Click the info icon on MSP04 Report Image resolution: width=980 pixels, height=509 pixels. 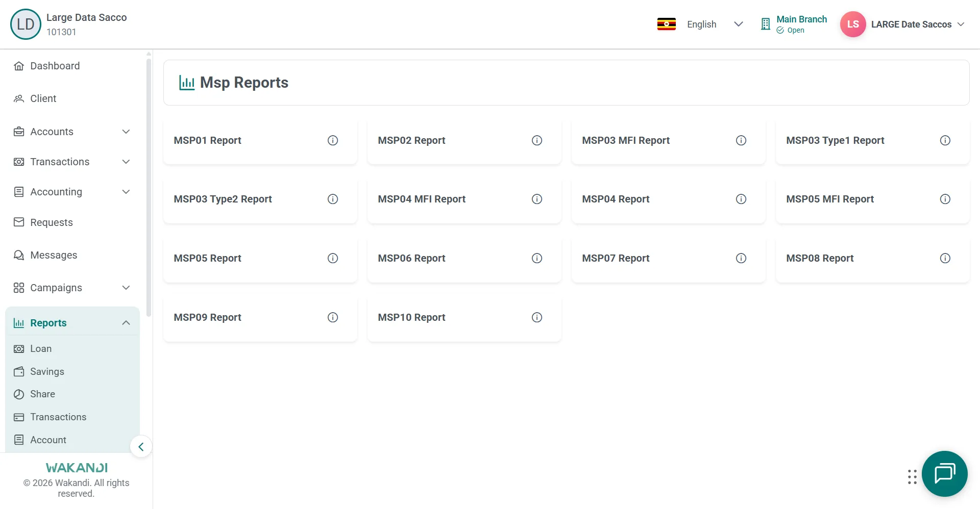pyautogui.click(x=741, y=199)
